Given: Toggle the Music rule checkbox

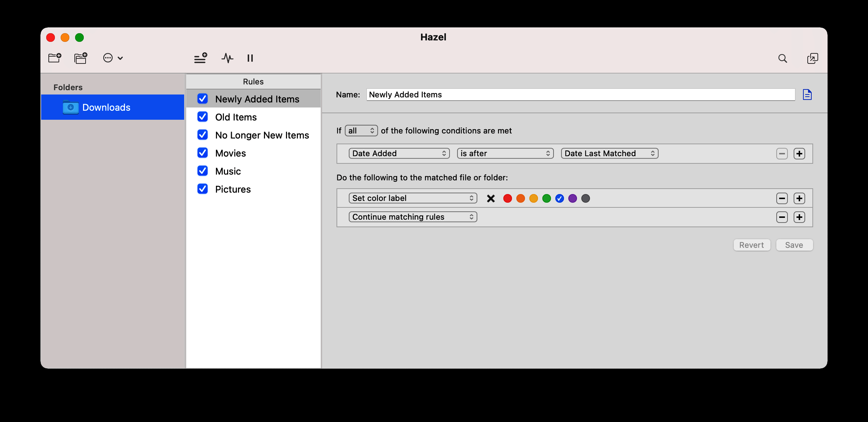Looking at the screenshot, I should [203, 171].
